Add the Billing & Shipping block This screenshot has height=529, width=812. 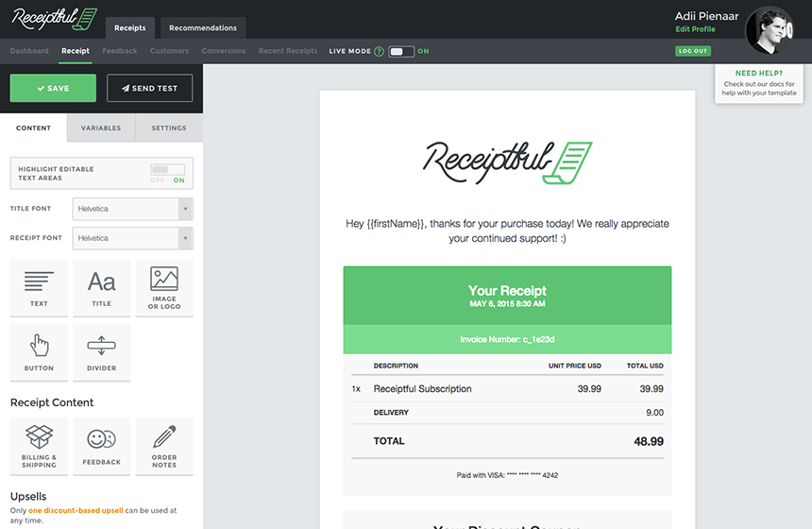point(39,446)
